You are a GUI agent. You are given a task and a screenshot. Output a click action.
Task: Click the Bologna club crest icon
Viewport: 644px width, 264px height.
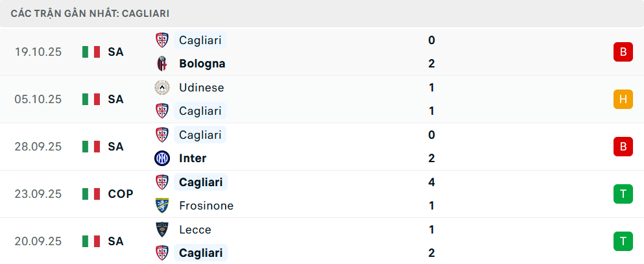[x=161, y=64]
